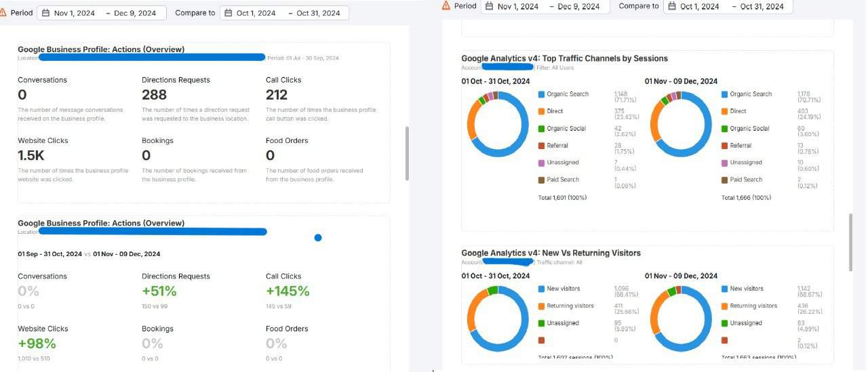Click calendar icon in left panel Period field

pos(45,13)
